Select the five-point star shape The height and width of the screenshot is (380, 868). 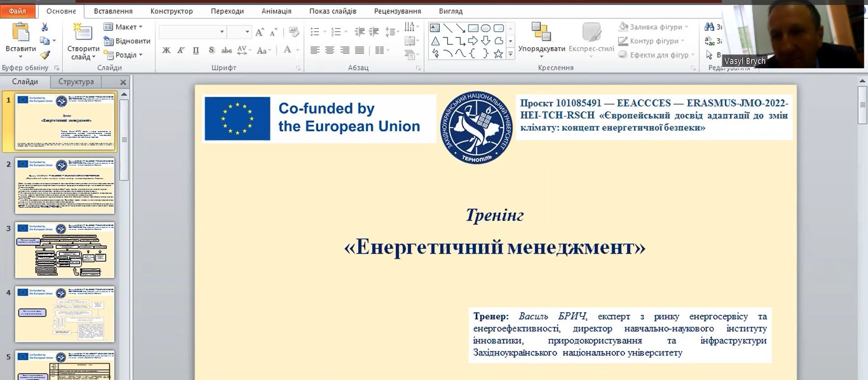pyautogui.click(x=498, y=54)
